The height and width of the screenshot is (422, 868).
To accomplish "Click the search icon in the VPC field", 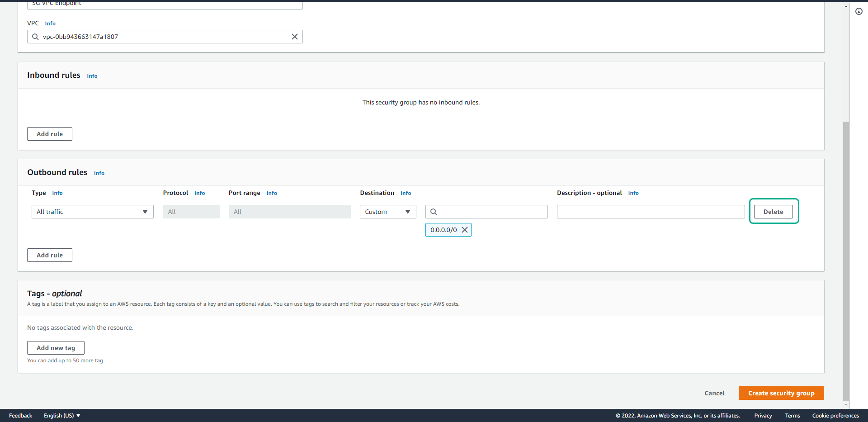I will (35, 37).
